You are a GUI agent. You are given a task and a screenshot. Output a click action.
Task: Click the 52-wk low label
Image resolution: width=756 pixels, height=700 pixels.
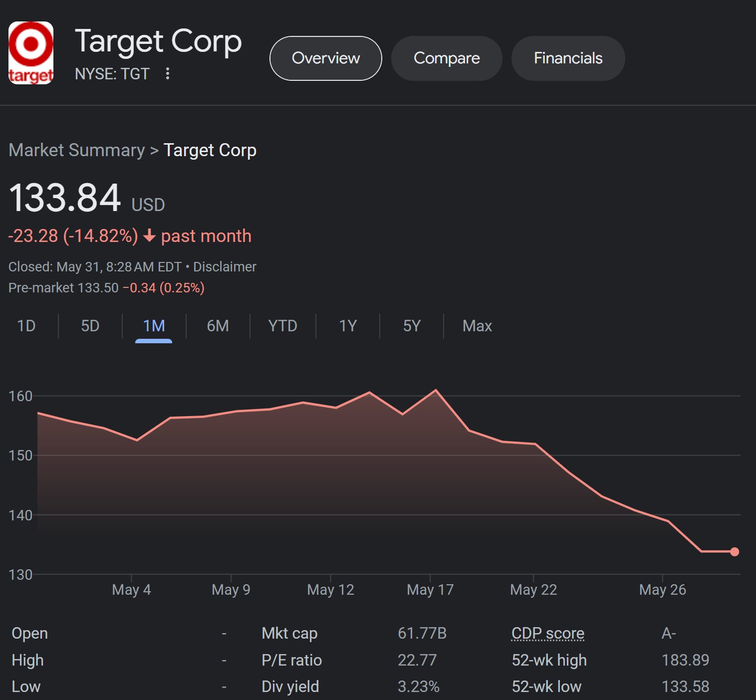click(546, 687)
